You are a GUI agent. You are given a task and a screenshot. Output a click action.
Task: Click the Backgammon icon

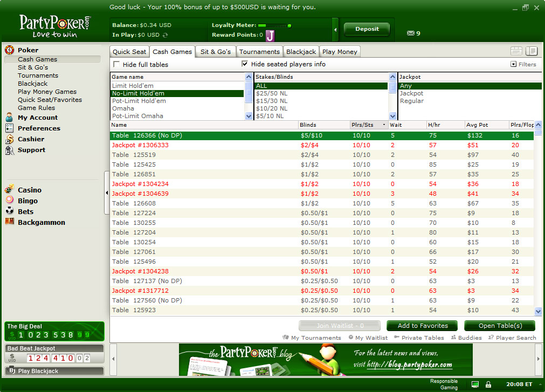coord(9,221)
